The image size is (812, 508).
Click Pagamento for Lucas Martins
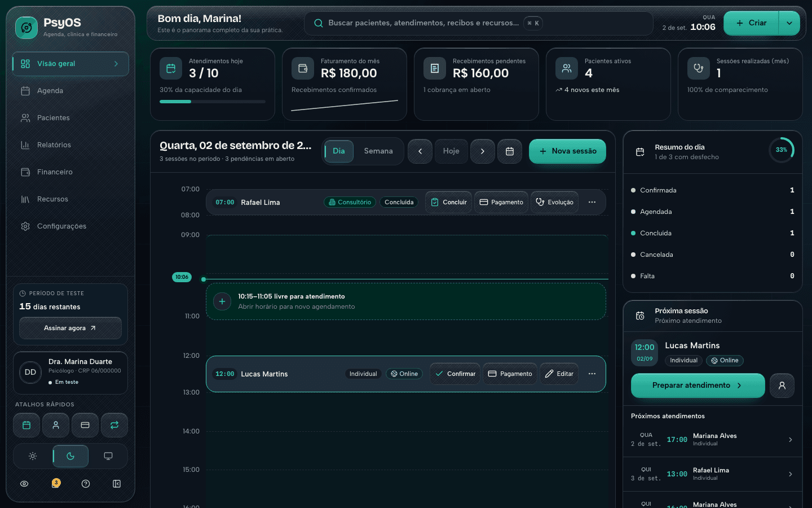click(x=510, y=374)
